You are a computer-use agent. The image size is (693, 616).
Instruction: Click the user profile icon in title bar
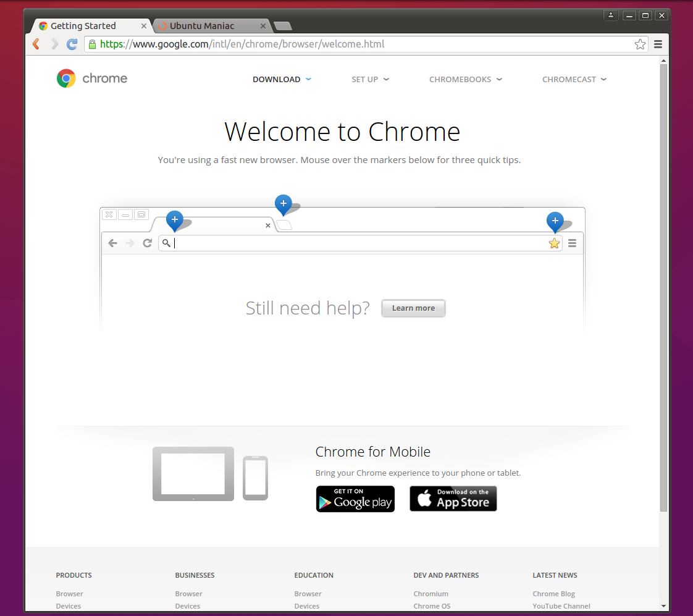tap(611, 15)
